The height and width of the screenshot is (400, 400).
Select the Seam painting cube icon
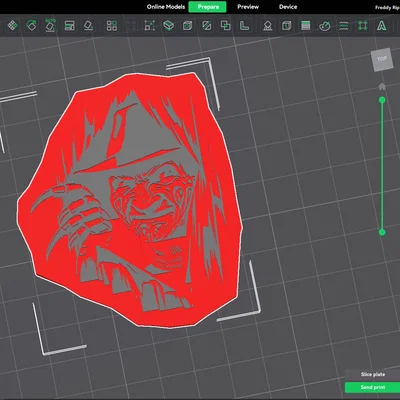(287, 26)
